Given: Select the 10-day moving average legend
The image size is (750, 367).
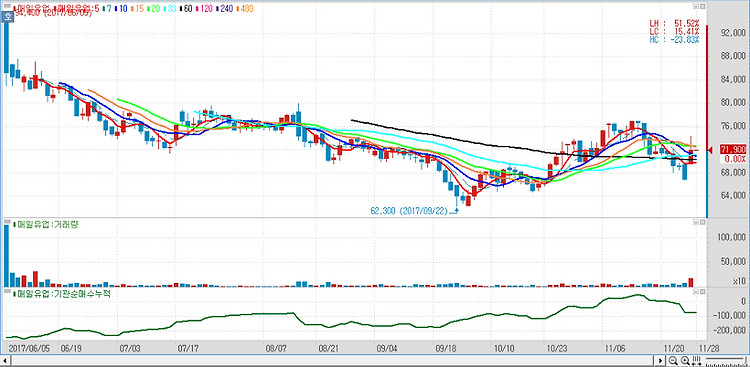Looking at the screenshot, I should [x=121, y=9].
